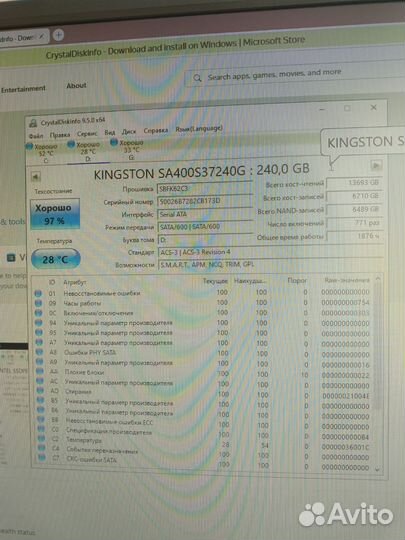
Task: Open the Диск menu
Action: point(128,132)
